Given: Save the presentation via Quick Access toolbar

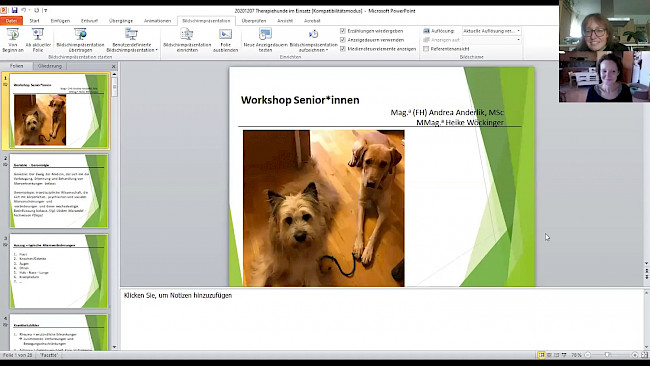Looking at the screenshot, I should [15, 10].
